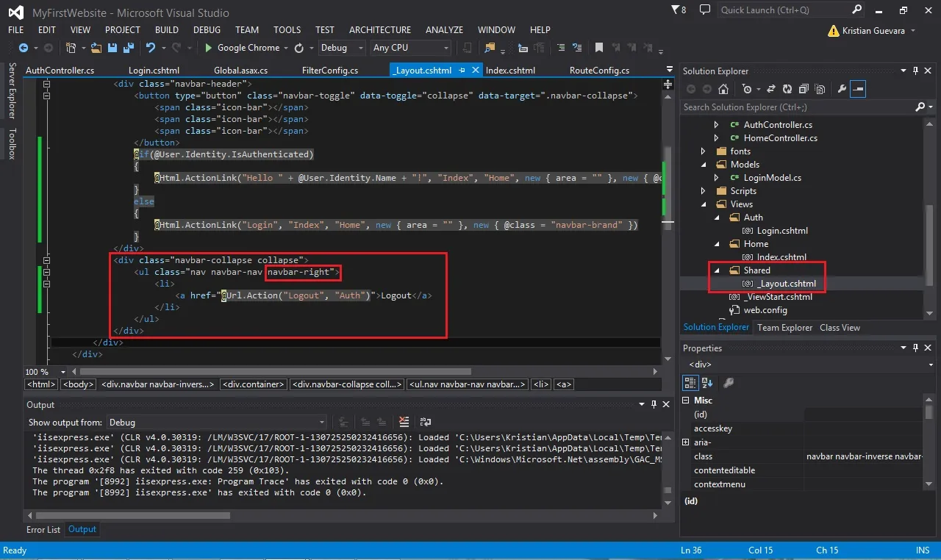Viewport: 941px width, 560px height.
Task: Click the Save icon in main toolbar
Action: pos(112,48)
